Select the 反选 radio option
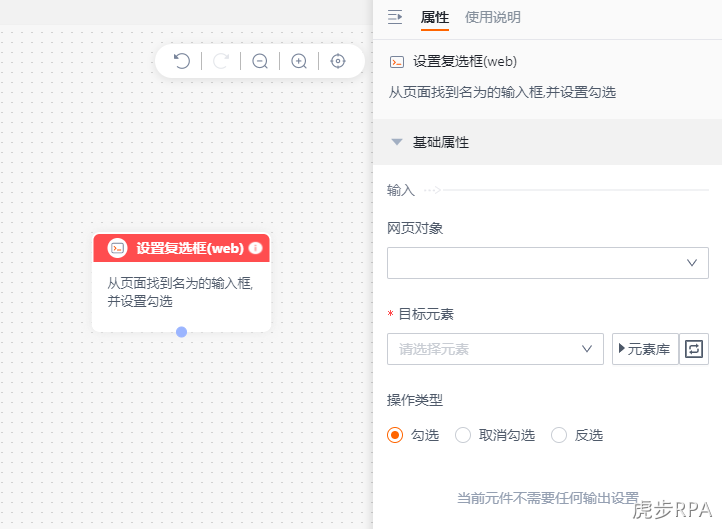Image resolution: width=722 pixels, height=529 pixels. 559,435
